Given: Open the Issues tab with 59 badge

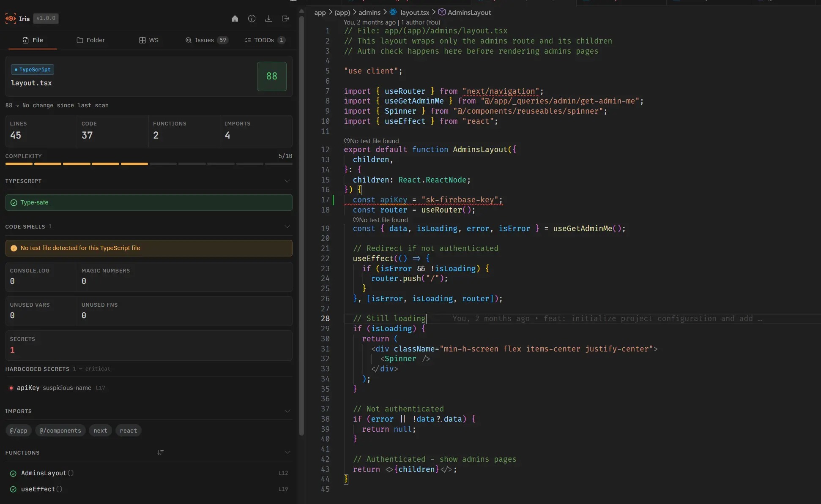Looking at the screenshot, I should (207, 40).
